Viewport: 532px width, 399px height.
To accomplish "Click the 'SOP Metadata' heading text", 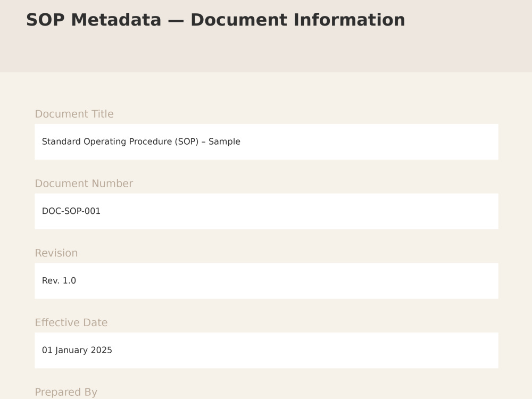I will coord(94,20).
